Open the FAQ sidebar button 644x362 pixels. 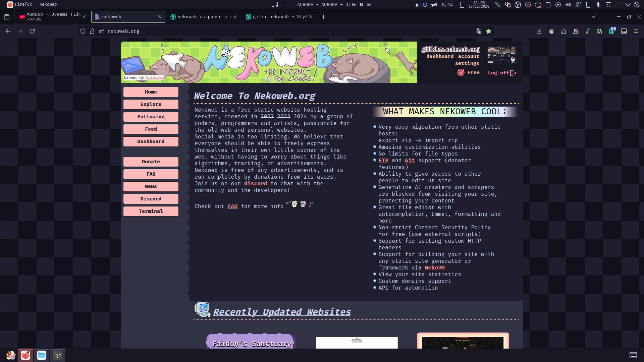(151, 174)
